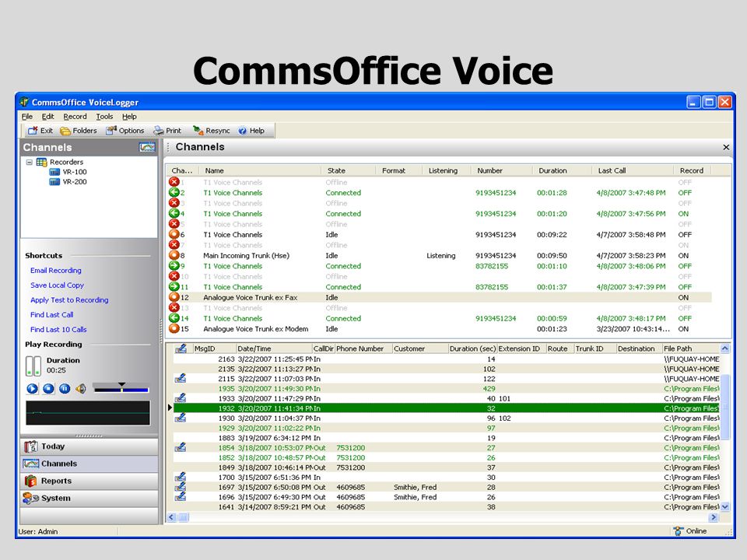Click the offline icon of channel 1
The width and height of the screenshot is (747, 560).
click(174, 182)
